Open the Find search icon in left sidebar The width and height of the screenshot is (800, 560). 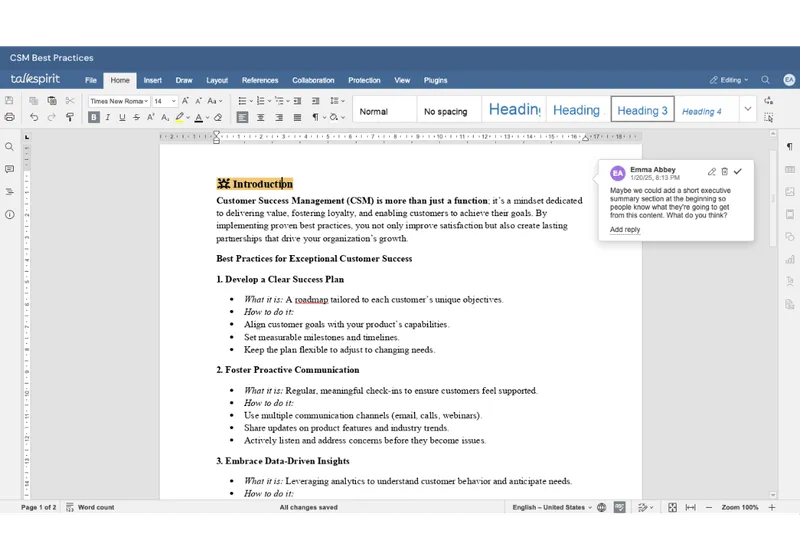coord(9,147)
